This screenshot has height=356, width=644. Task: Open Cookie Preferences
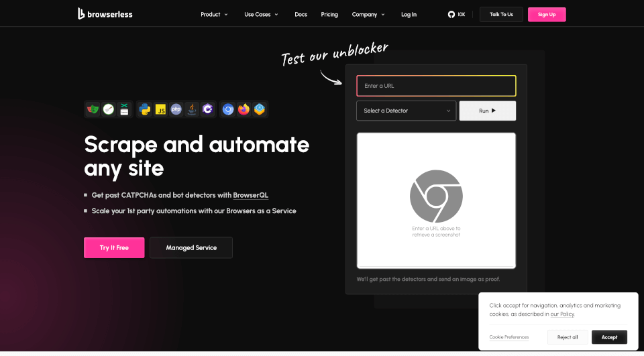click(509, 337)
